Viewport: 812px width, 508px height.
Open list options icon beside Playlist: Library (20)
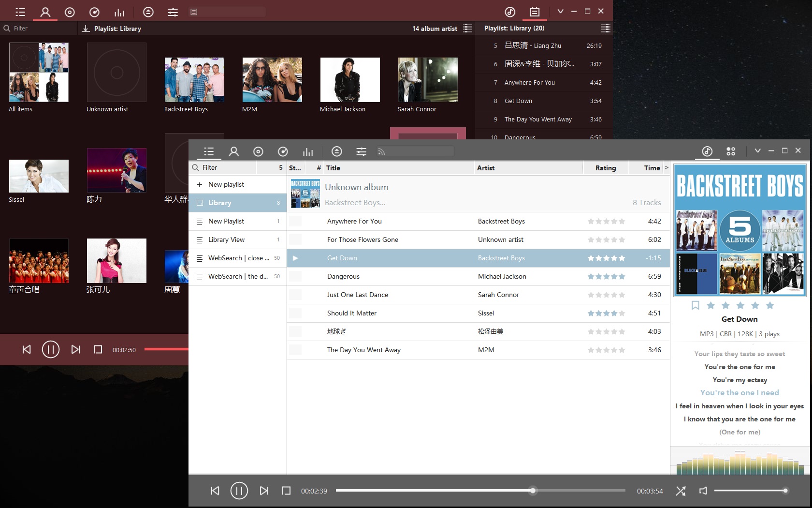[605, 28]
